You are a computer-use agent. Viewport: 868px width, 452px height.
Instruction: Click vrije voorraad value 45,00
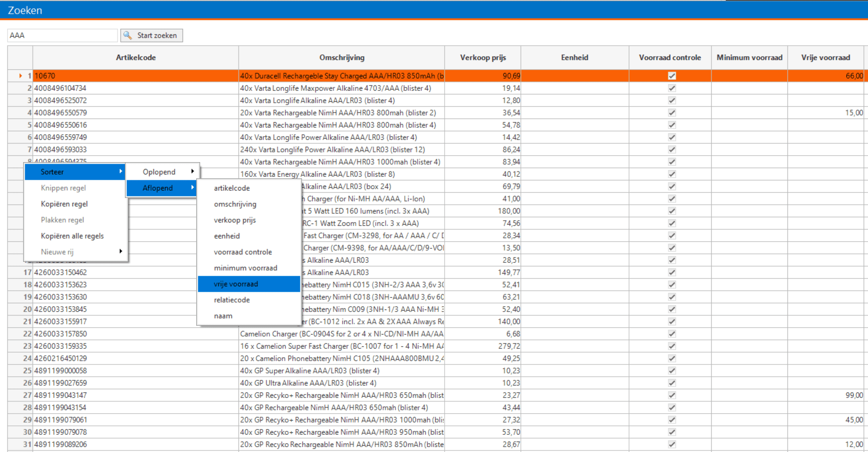tap(826, 420)
